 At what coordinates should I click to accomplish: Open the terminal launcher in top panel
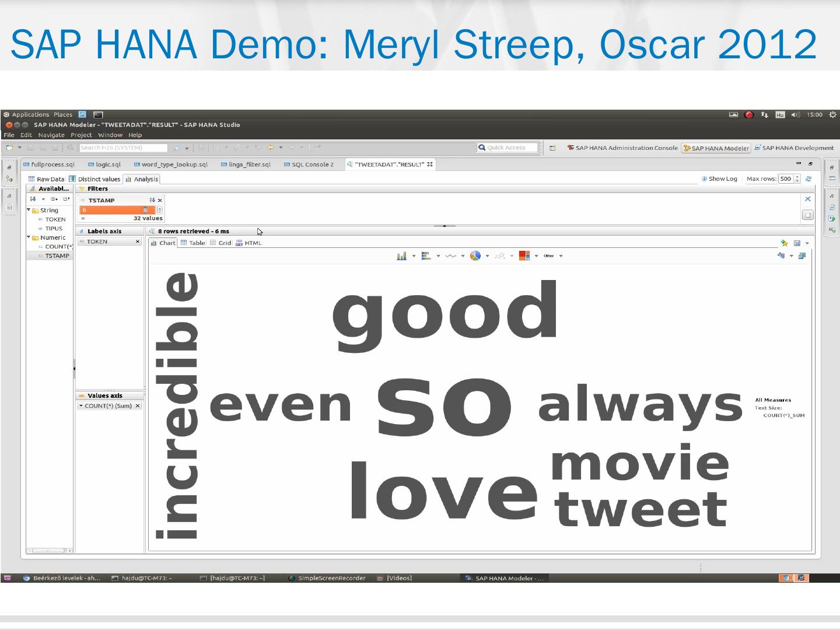tap(98, 115)
